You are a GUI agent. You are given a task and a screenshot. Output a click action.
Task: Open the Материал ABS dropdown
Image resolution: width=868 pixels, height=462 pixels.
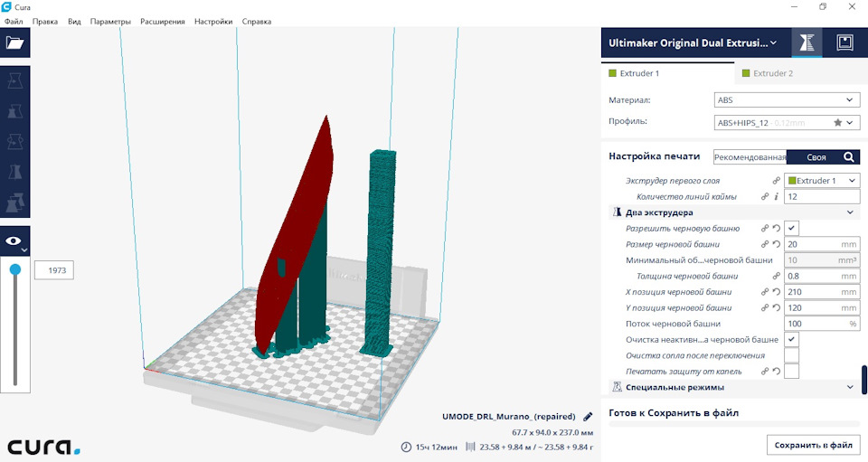[787, 100]
